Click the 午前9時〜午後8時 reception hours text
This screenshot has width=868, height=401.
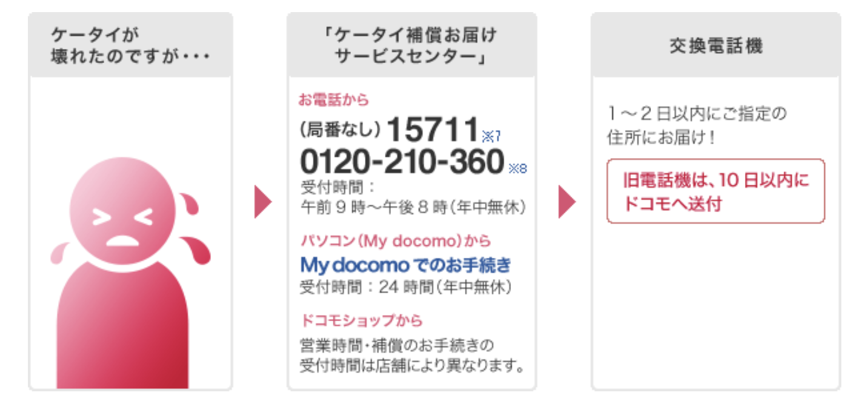(413, 207)
